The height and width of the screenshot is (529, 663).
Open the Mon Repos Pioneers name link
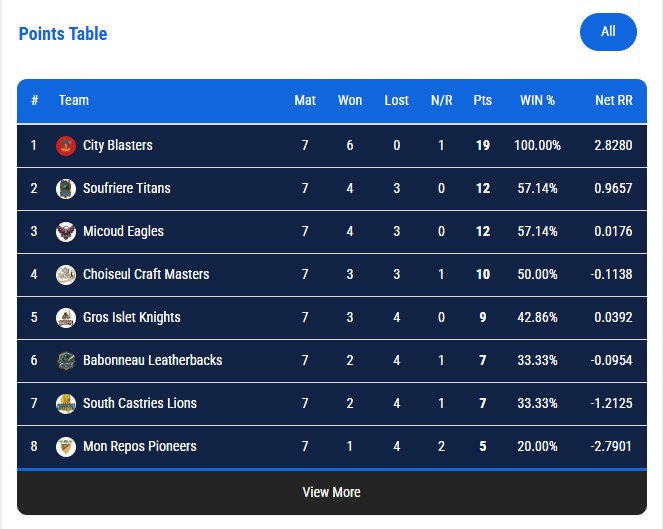(x=140, y=446)
